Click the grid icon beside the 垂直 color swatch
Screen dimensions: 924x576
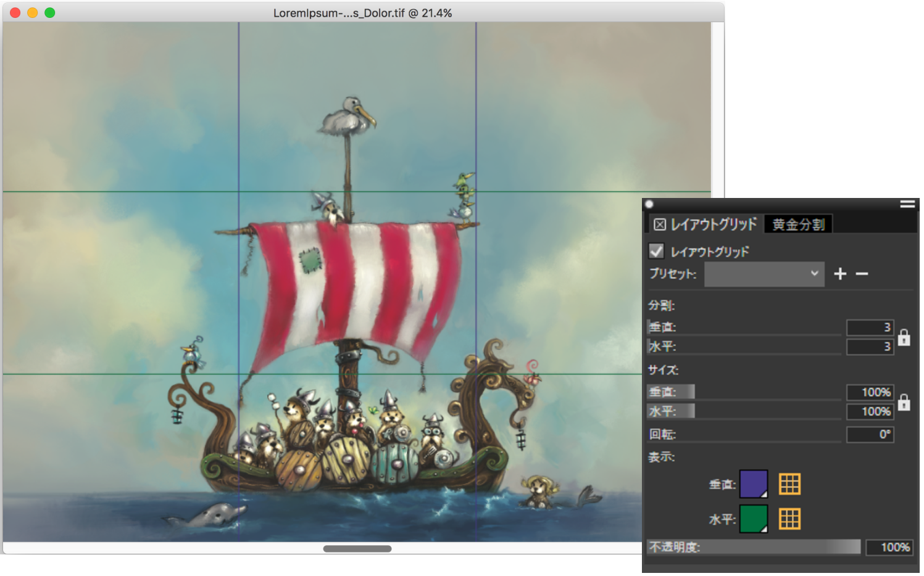789,484
